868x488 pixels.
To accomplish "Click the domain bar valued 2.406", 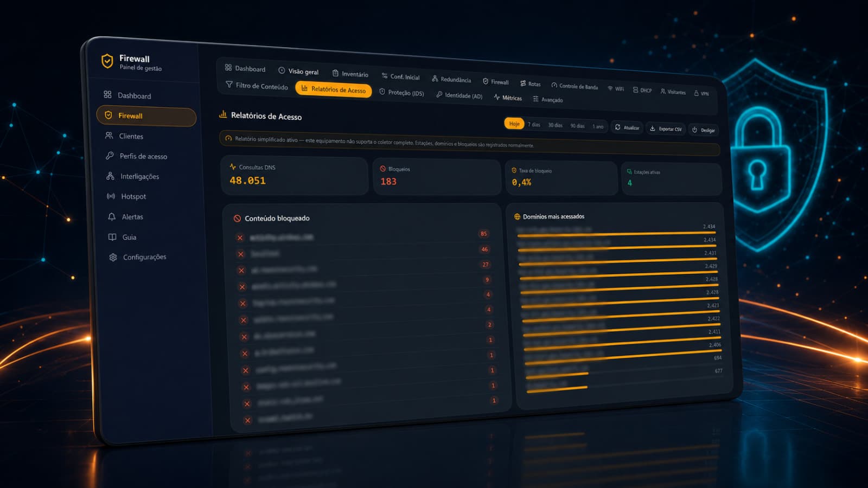I will pos(623,357).
